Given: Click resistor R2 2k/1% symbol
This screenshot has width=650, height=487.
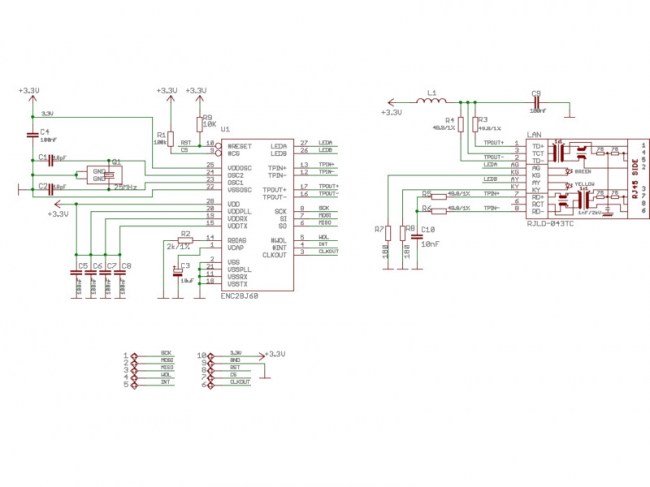Looking at the screenshot, I should tap(184, 240).
